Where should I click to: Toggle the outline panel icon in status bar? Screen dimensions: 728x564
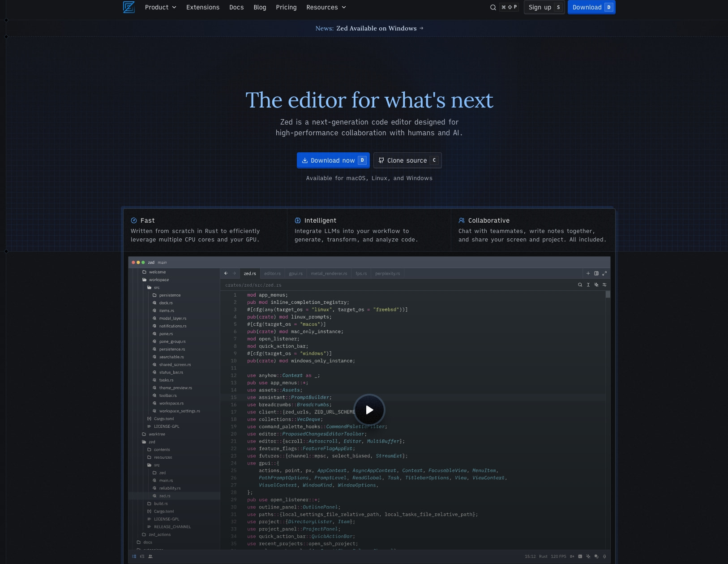coord(142,556)
